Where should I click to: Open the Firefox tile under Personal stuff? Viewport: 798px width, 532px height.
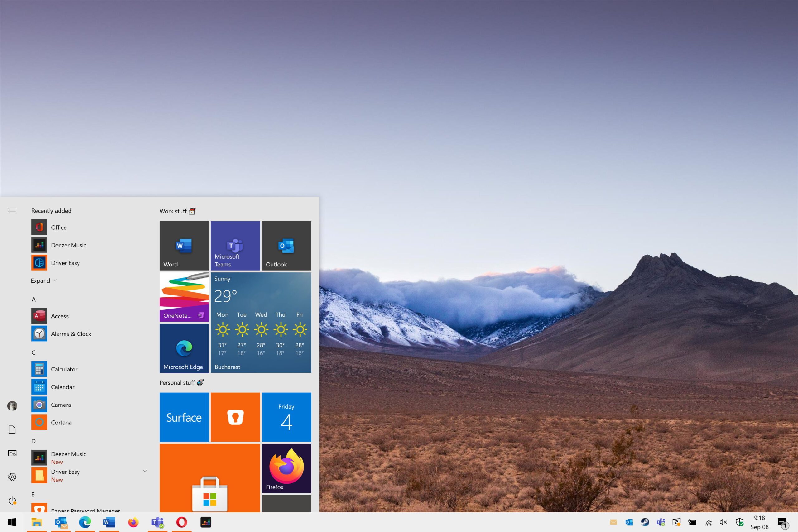[x=286, y=468]
